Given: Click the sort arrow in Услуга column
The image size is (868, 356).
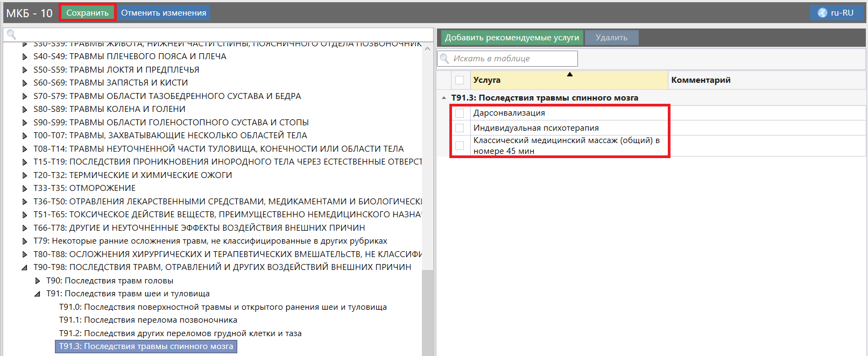Looking at the screenshot, I should (x=569, y=75).
